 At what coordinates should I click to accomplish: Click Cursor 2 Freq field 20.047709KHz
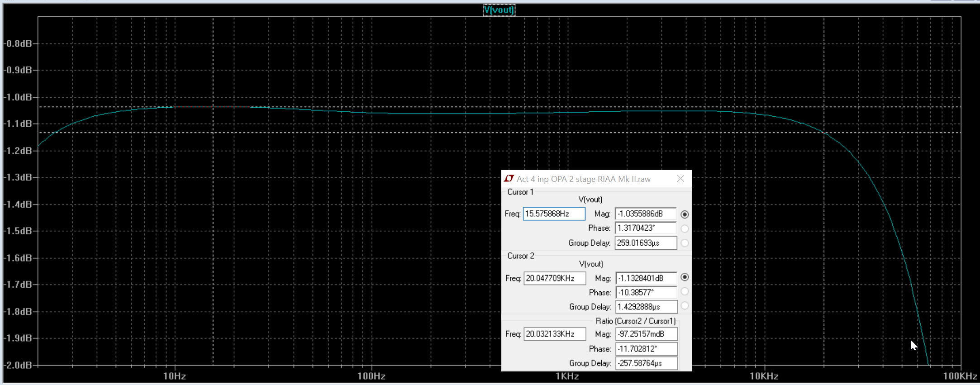coord(555,278)
